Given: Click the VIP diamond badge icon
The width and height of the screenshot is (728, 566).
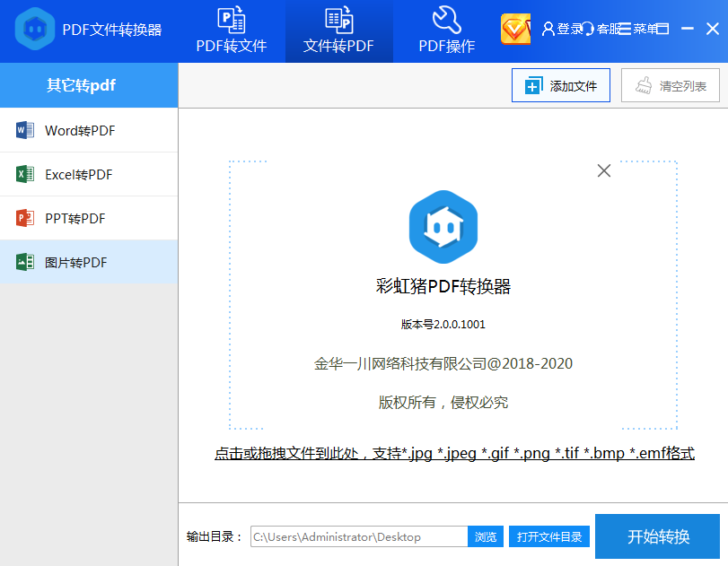Looking at the screenshot, I should (x=515, y=29).
